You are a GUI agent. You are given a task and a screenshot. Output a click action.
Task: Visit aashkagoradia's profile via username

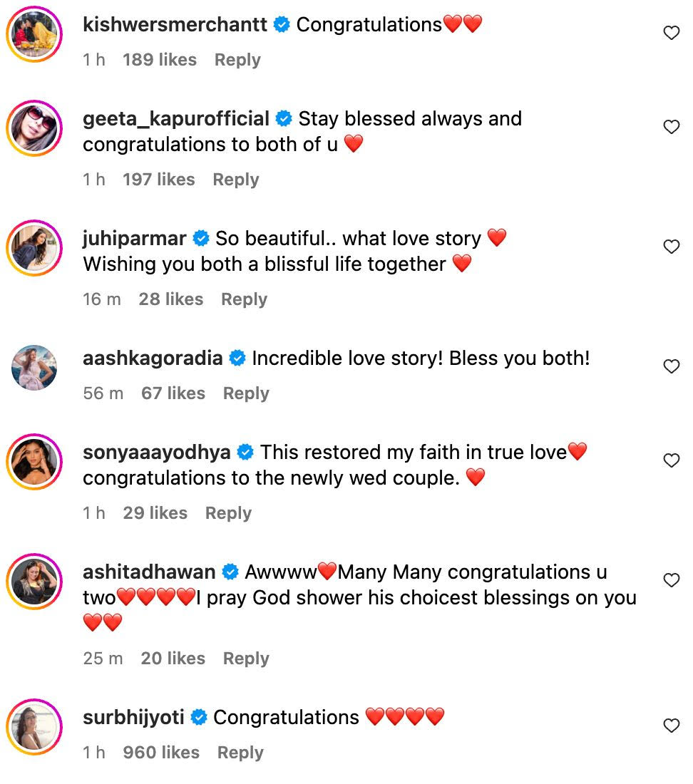153,358
